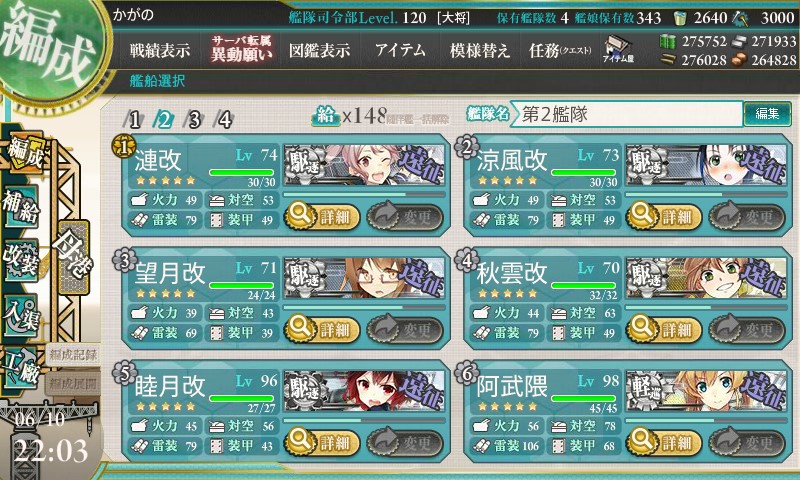
Task: Click the 第2艦隊 fleet name field
Action: pyautogui.click(x=627, y=114)
